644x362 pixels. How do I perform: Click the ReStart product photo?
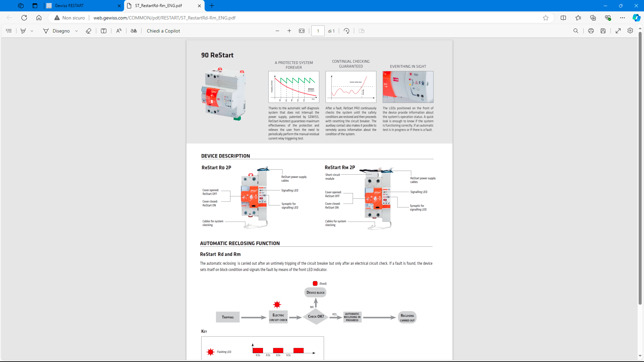(224, 94)
